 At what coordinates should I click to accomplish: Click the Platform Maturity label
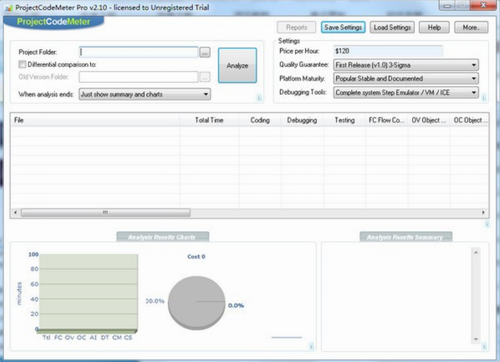point(302,78)
